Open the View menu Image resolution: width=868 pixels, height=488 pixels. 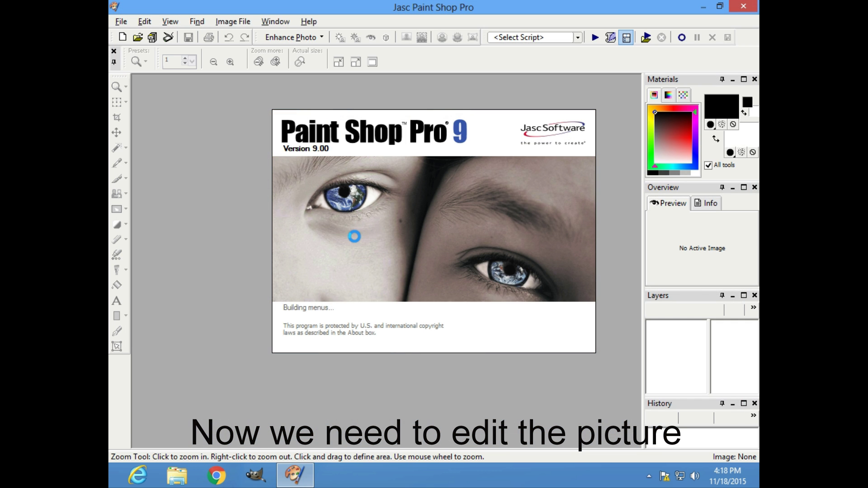(170, 21)
